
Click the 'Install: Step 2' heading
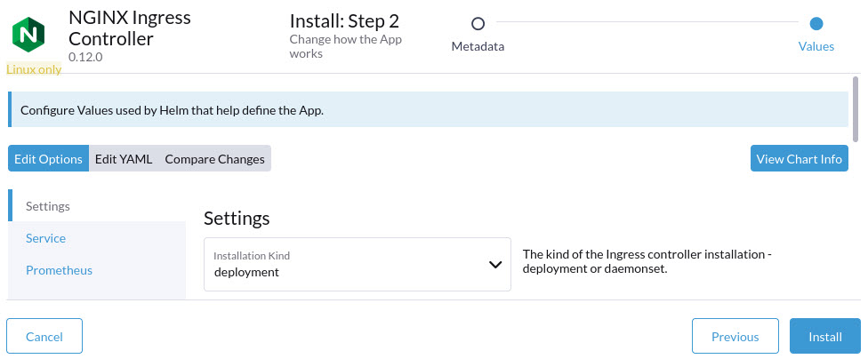coord(344,21)
